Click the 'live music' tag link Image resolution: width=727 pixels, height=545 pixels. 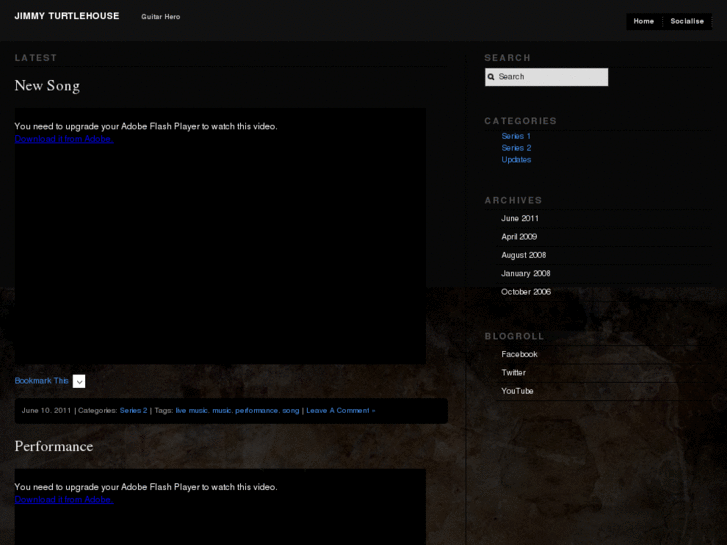pos(191,410)
